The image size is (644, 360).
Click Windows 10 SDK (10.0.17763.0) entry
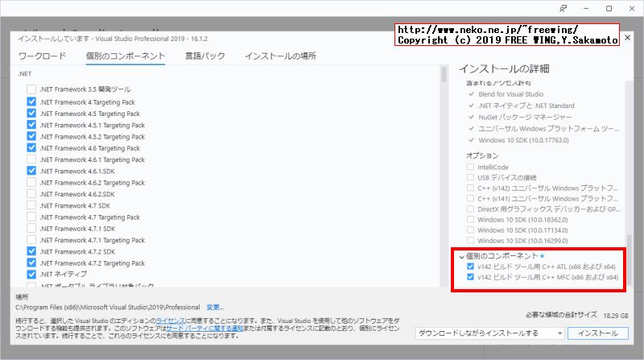[523, 140]
